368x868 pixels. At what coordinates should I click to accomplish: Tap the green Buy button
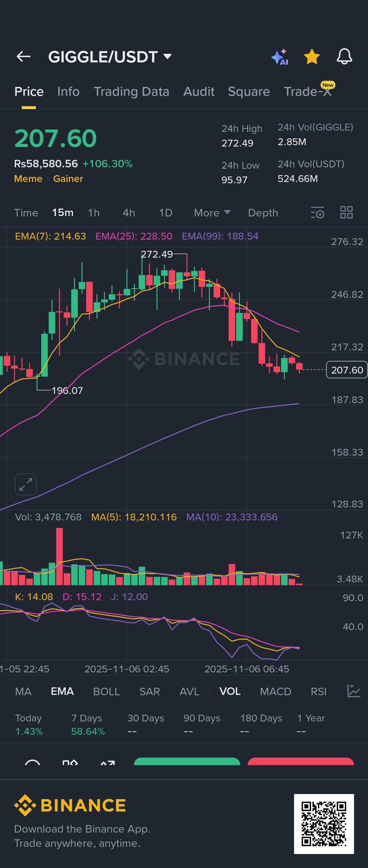point(187,762)
